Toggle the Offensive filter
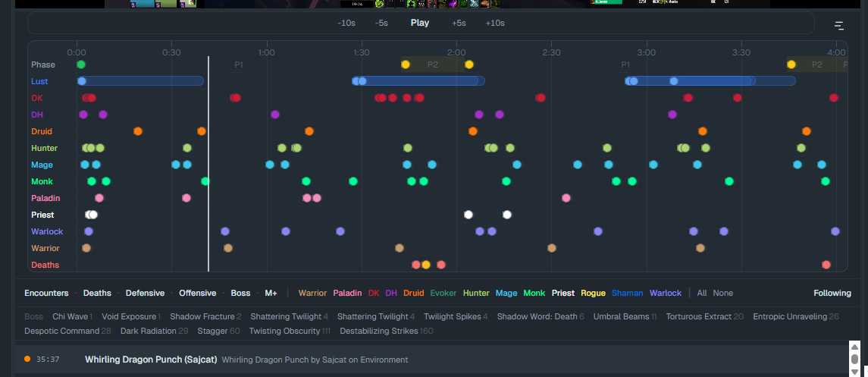This screenshot has height=377, width=868. click(198, 293)
